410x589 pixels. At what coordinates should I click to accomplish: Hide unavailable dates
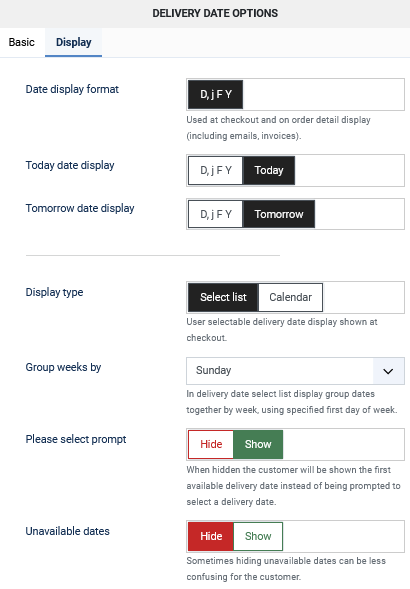(x=211, y=536)
